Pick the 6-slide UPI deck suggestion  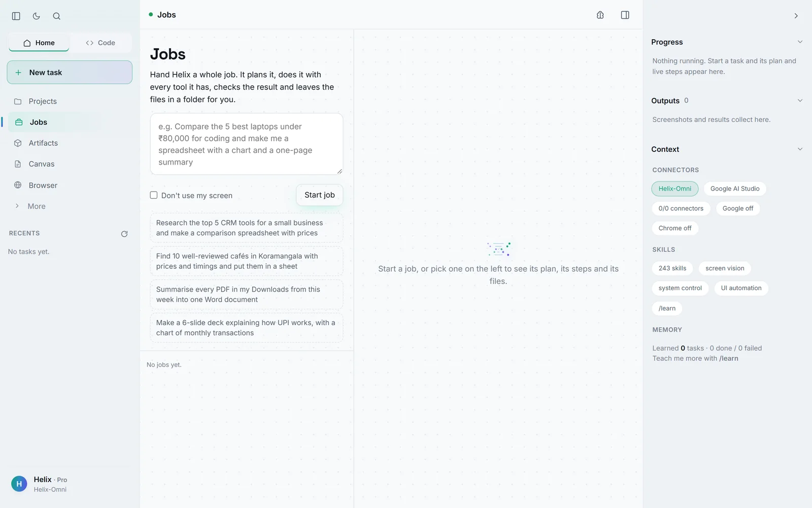[246, 328]
